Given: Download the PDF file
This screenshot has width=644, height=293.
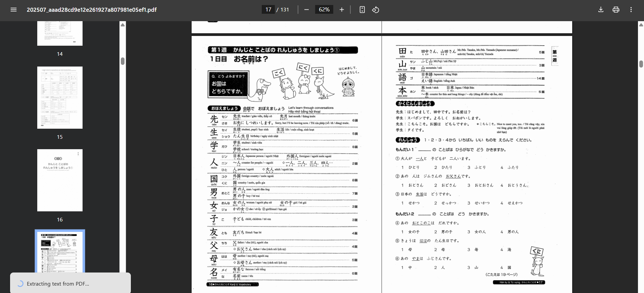Looking at the screenshot, I should 601,10.
